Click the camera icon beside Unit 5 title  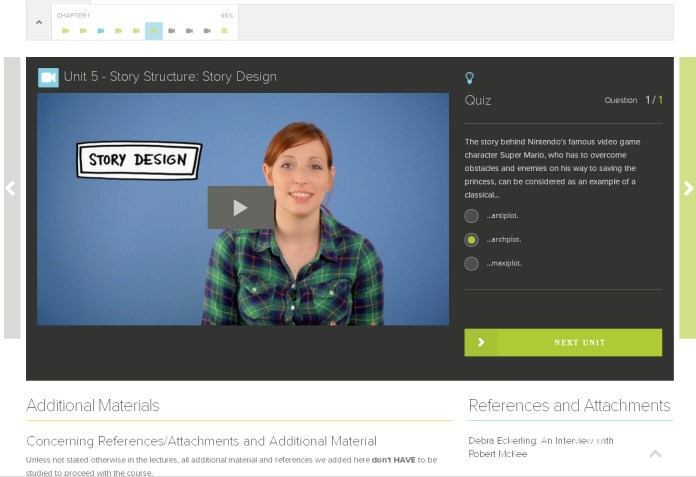[48, 77]
